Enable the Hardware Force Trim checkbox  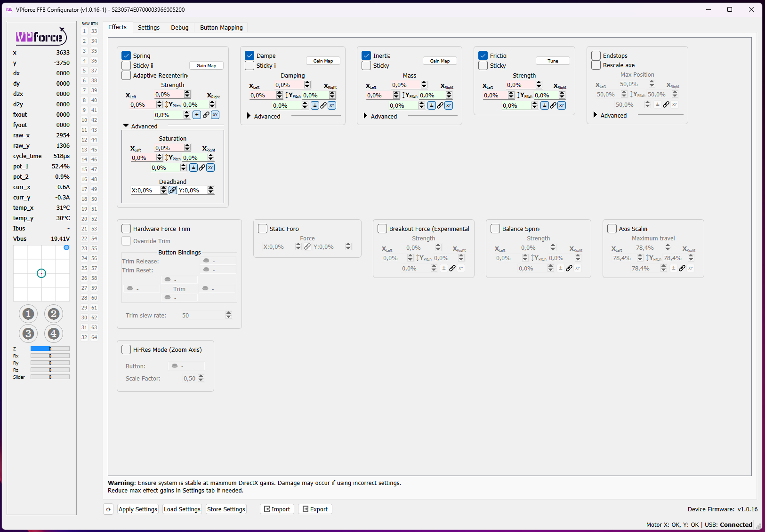126,229
